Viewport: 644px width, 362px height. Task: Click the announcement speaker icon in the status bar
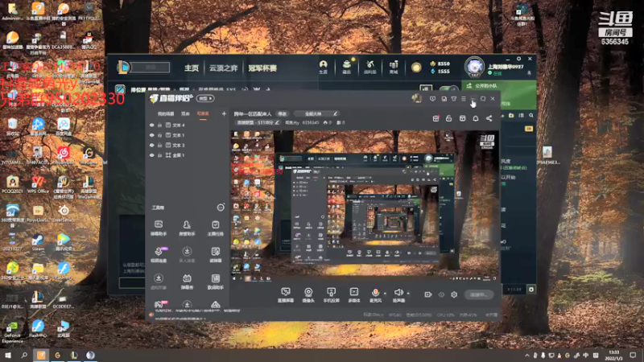coord(151,315)
